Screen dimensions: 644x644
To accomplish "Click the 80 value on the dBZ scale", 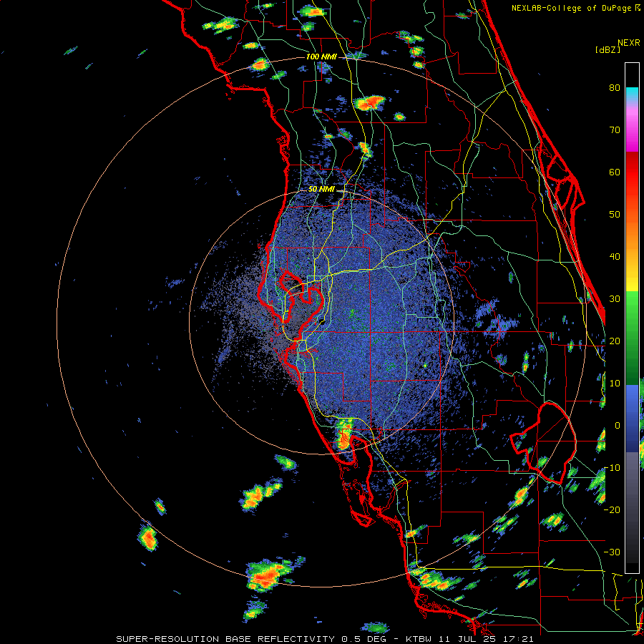I will pyautogui.click(x=615, y=88).
